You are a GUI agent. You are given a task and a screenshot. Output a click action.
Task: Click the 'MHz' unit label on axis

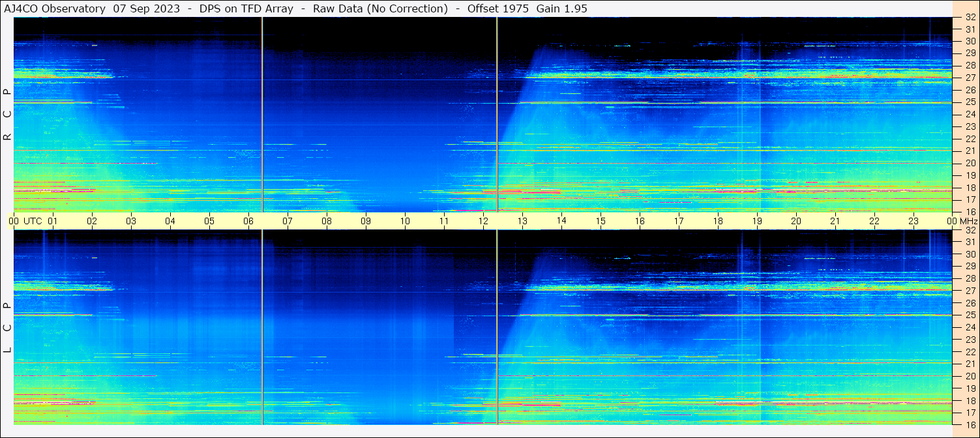[x=968, y=221]
